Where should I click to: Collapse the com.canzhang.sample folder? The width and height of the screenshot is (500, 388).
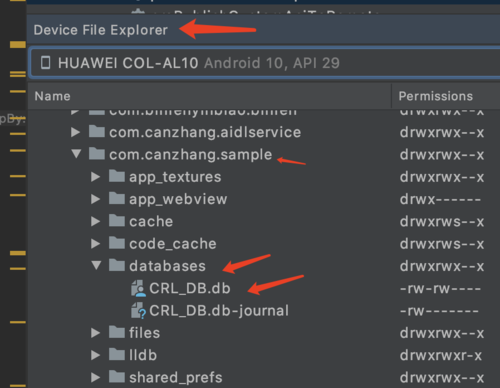(x=76, y=154)
